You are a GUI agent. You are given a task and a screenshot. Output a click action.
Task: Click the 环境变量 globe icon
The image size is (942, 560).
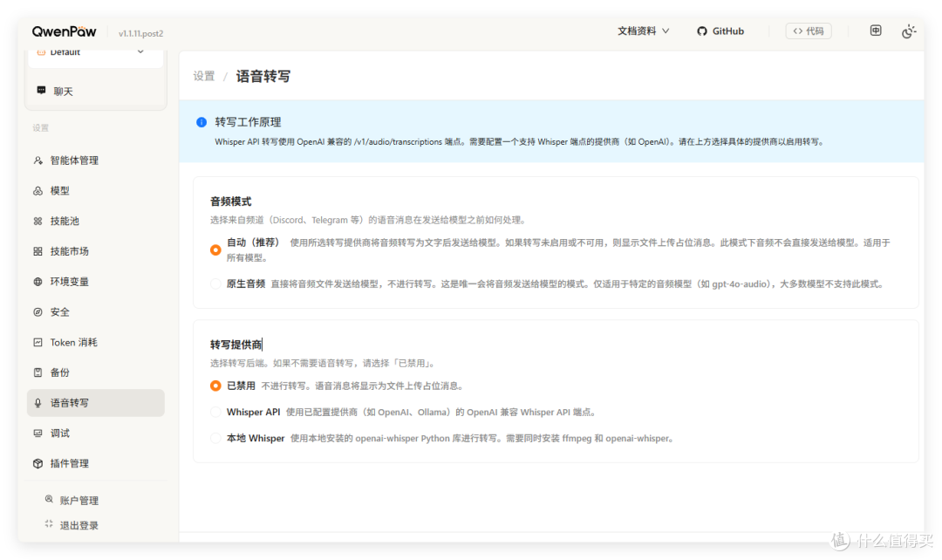(x=38, y=282)
